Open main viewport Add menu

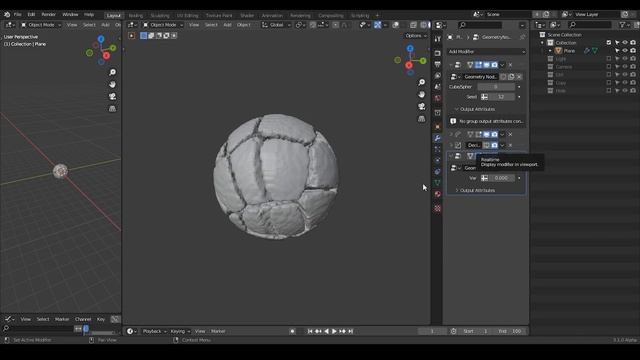(x=227, y=25)
